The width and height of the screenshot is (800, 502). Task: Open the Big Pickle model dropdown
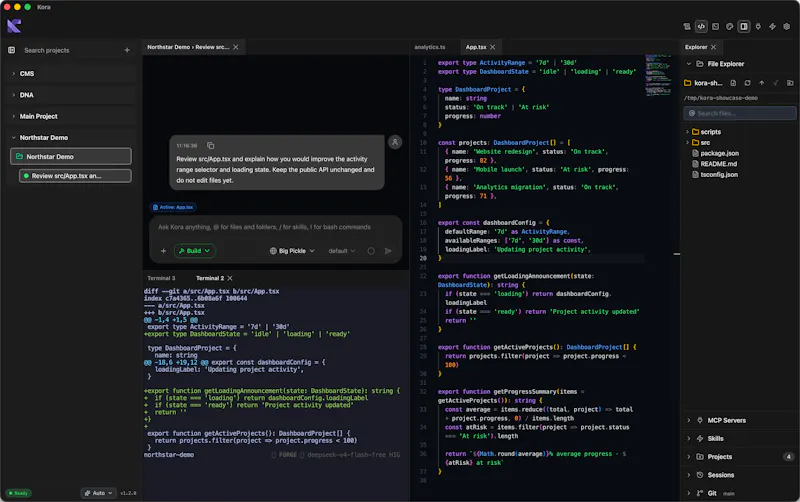pyautogui.click(x=292, y=250)
